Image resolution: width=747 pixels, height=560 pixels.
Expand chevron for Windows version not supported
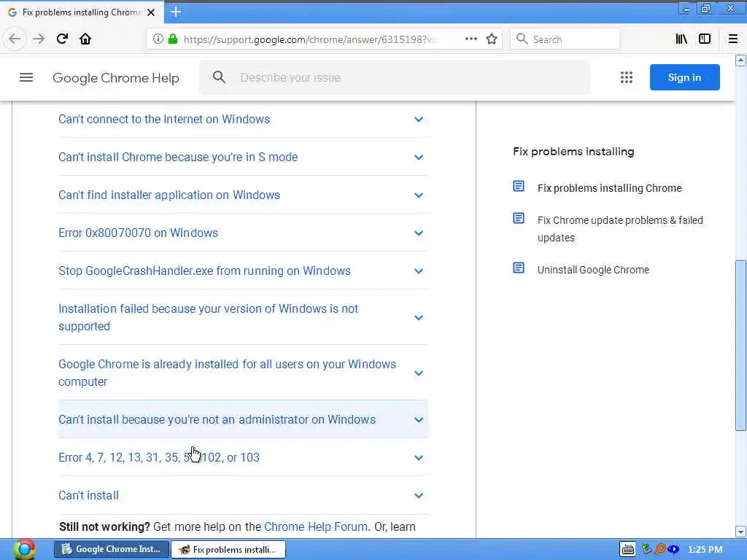tap(418, 318)
